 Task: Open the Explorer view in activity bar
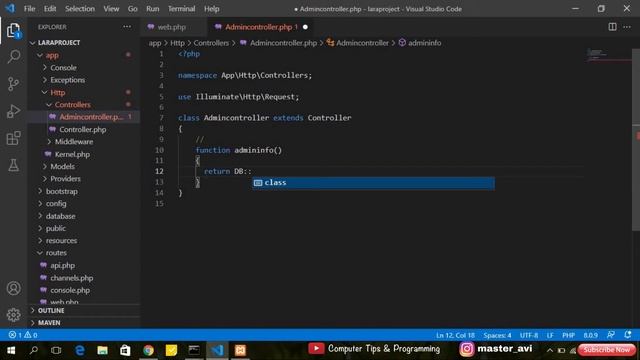coord(13,30)
